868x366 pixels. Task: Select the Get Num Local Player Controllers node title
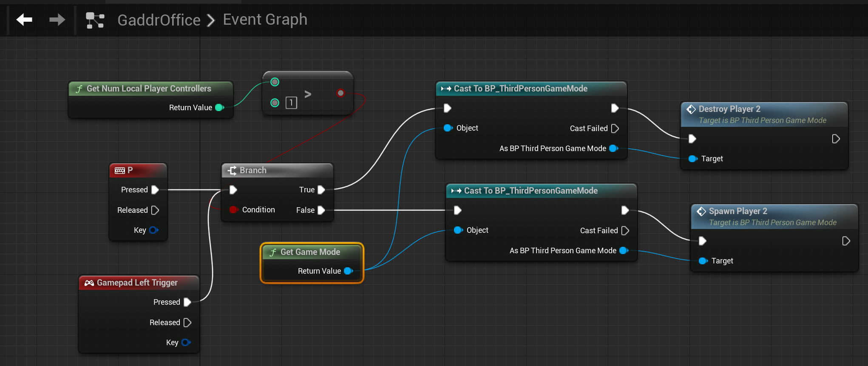[x=149, y=89]
